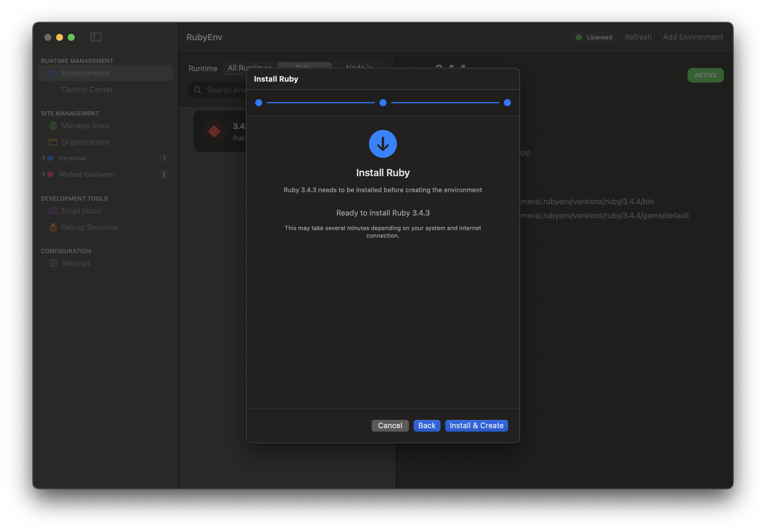
Task: Click the Environments cube icon
Action: click(x=53, y=73)
